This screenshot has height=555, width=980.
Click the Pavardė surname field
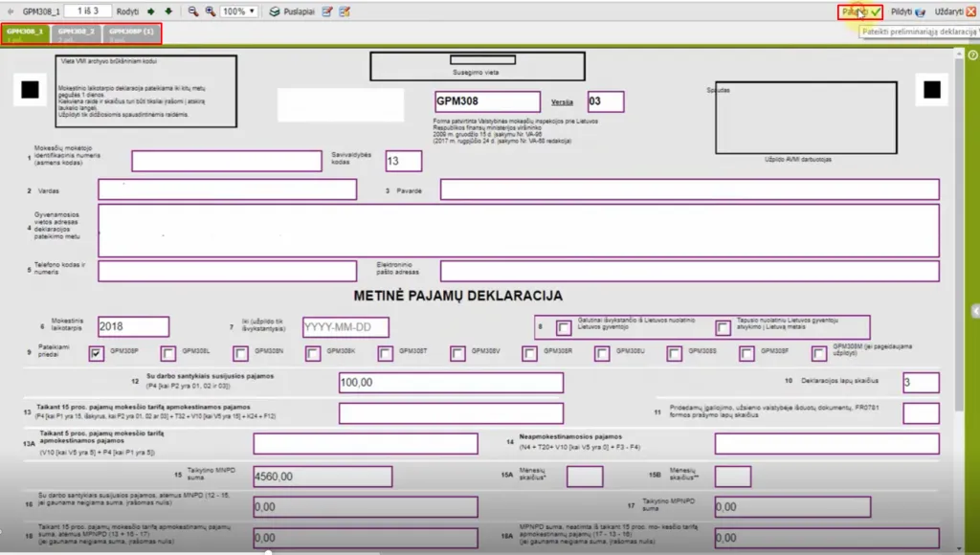pyautogui.click(x=689, y=189)
